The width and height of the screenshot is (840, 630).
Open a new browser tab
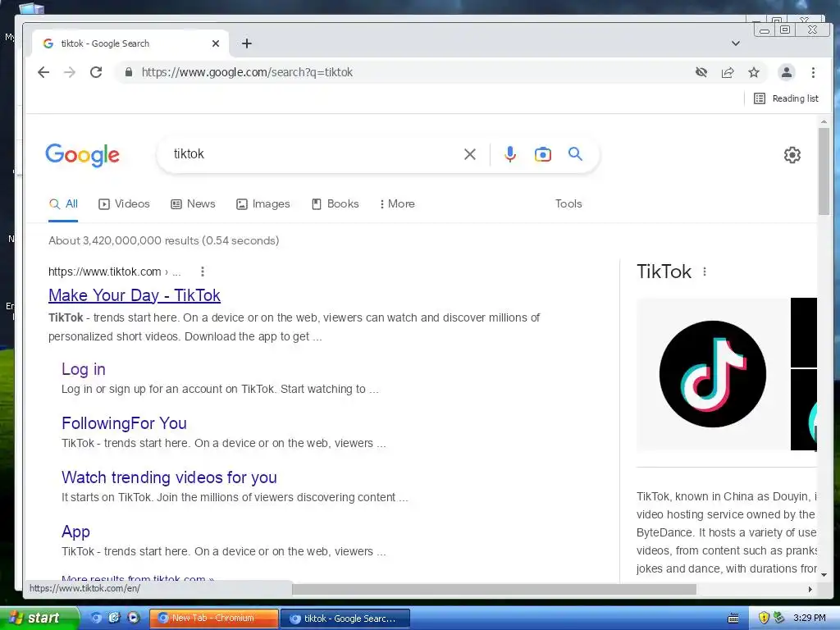[246, 43]
